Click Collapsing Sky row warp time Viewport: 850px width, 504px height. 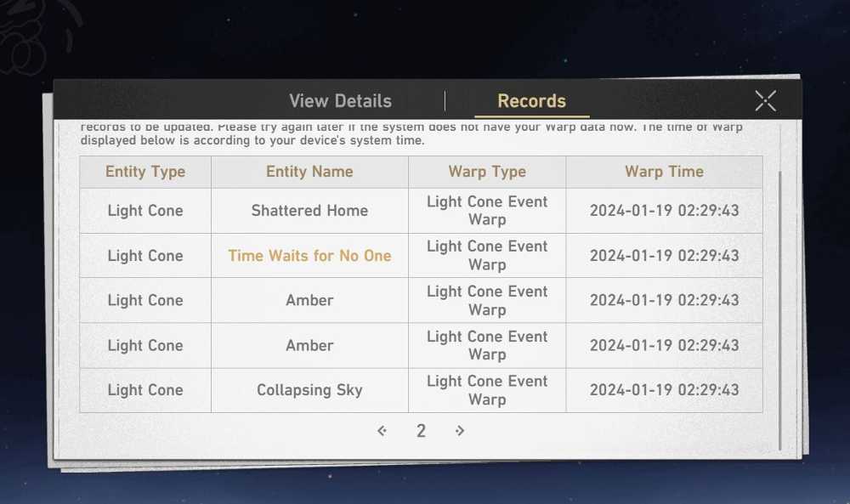point(664,390)
